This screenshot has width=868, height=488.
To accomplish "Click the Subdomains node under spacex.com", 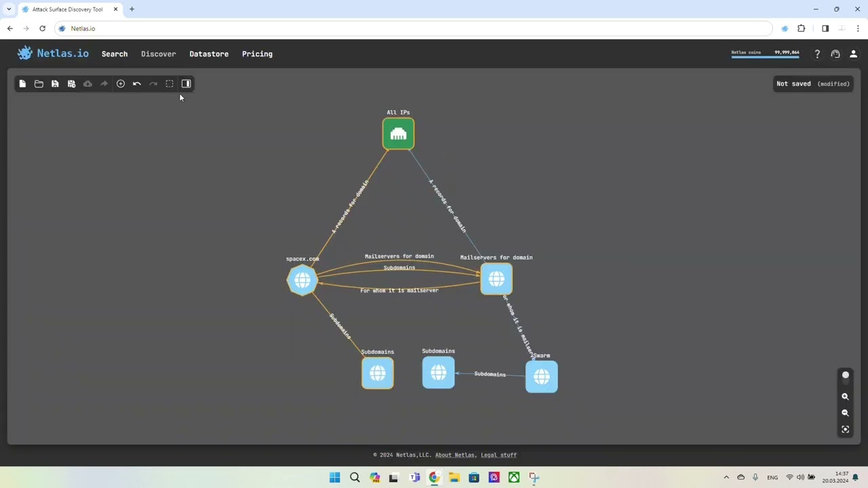I will (378, 373).
